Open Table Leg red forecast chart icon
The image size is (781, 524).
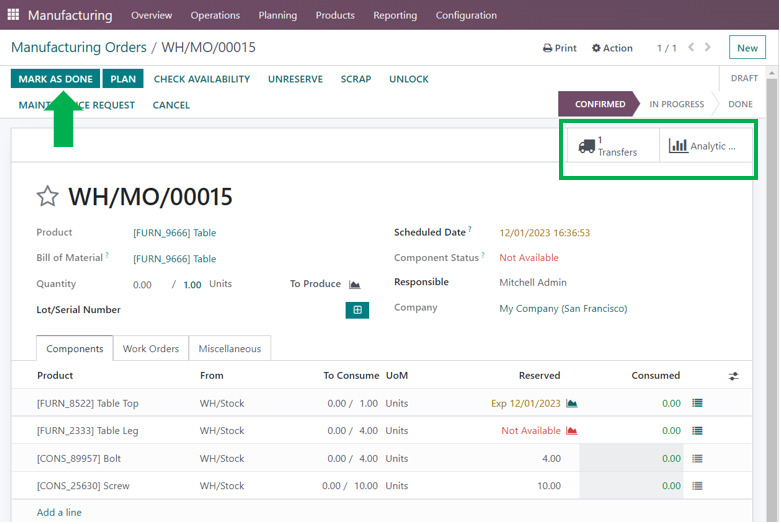pyautogui.click(x=572, y=431)
